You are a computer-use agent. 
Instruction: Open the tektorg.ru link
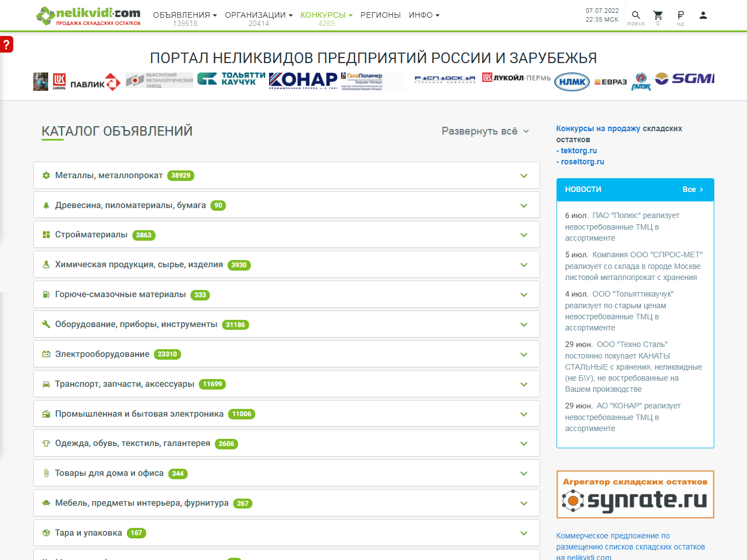click(x=579, y=151)
